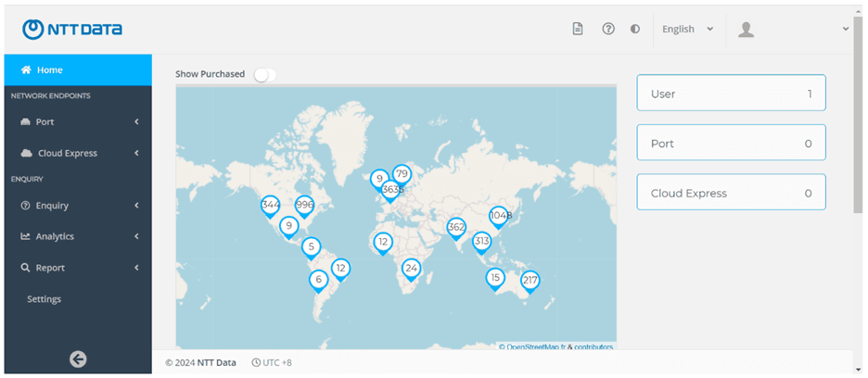Go to the Home menu item
This screenshot has height=378, width=868.
[78, 70]
